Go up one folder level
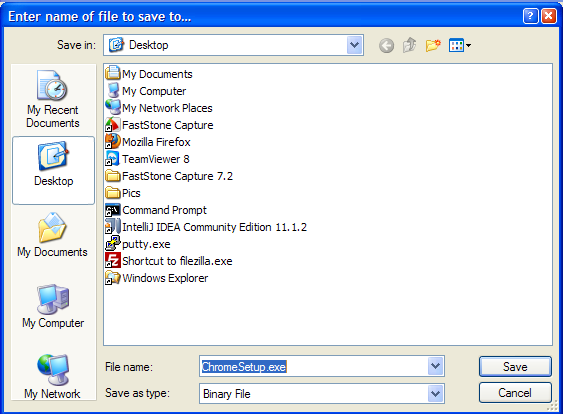 tap(409, 45)
